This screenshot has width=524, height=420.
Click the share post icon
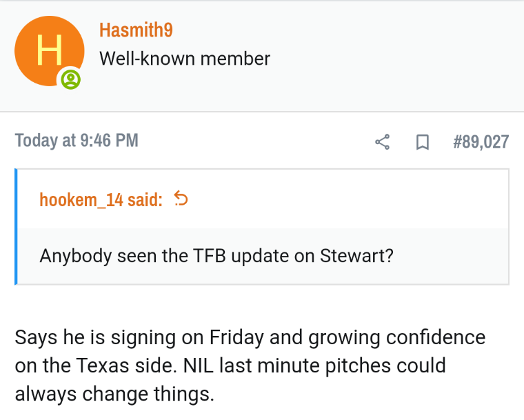(x=383, y=142)
